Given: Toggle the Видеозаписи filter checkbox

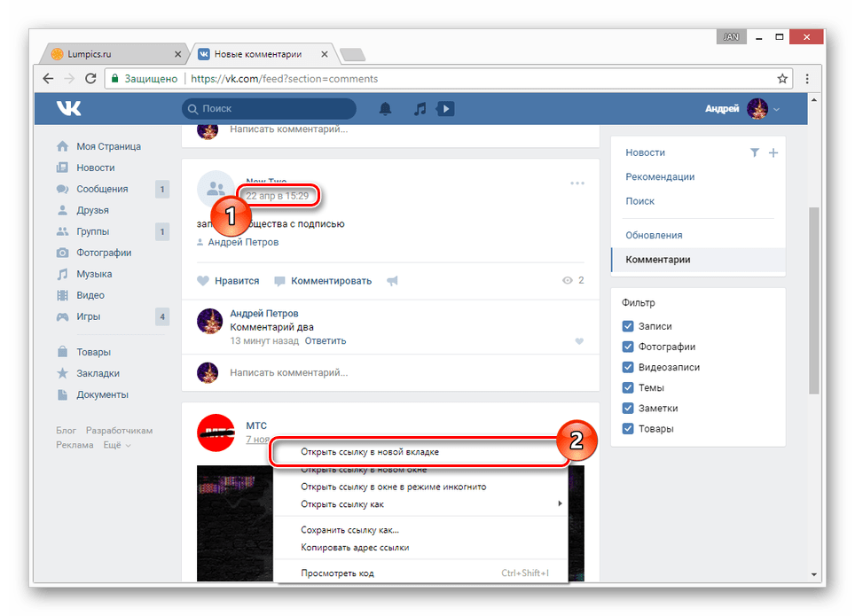Looking at the screenshot, I should click(628, 367).
